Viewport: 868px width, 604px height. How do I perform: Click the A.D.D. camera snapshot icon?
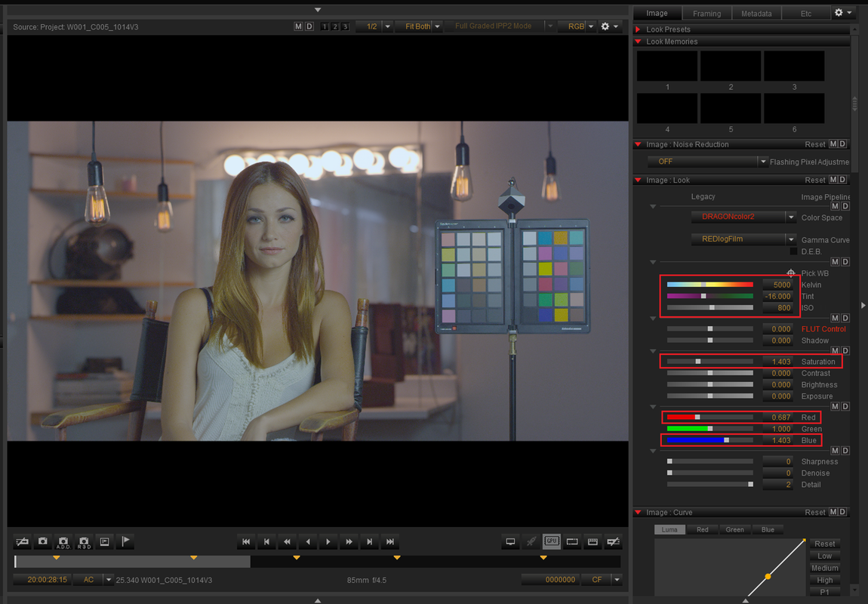click(x=63, y=541)
